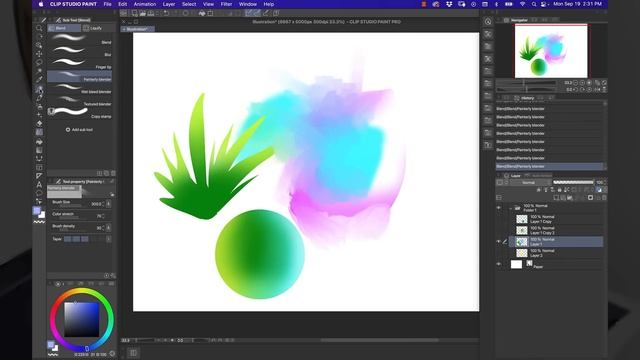The width and height of the screenshot is (640, 360).
Task: Click Fill icon in command bar
Action: pyautogui.click(x=202, y=13)
